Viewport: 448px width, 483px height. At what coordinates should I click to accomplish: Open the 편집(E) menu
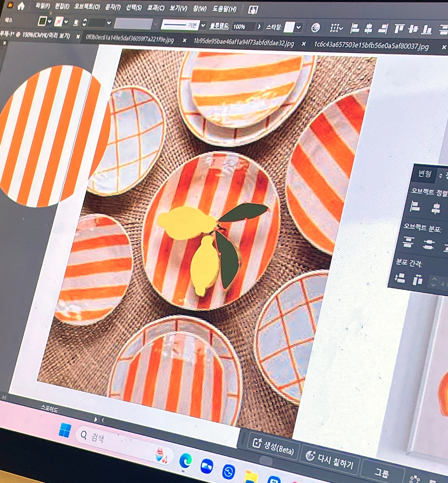(62, 6)
